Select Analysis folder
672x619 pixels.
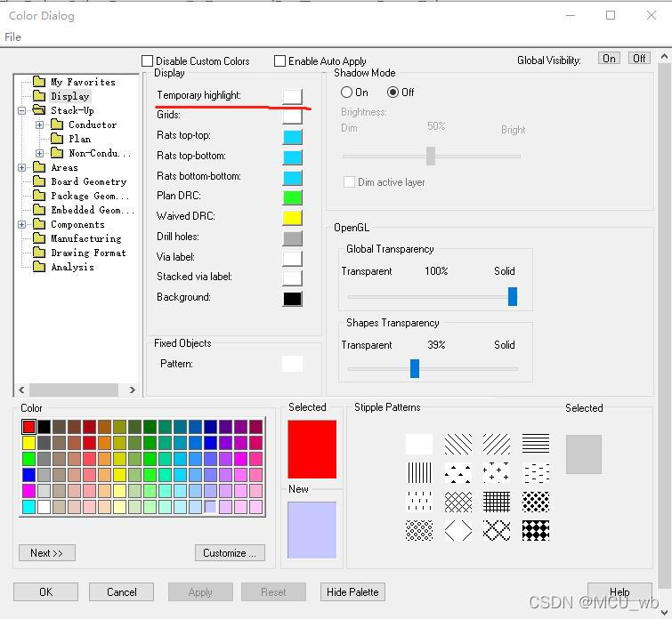[72, 267]
